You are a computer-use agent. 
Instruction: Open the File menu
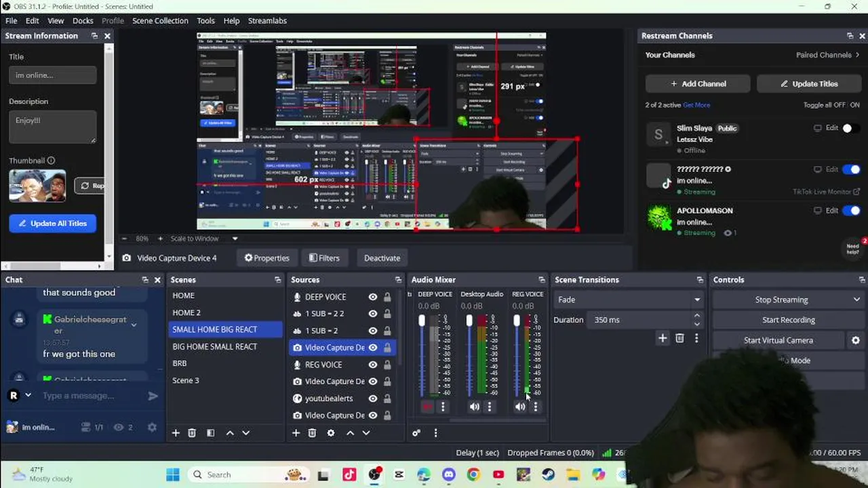[x=12, y=20]
